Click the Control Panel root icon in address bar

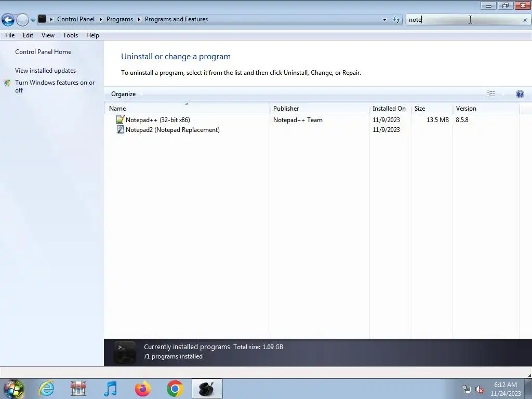(42, 19)
